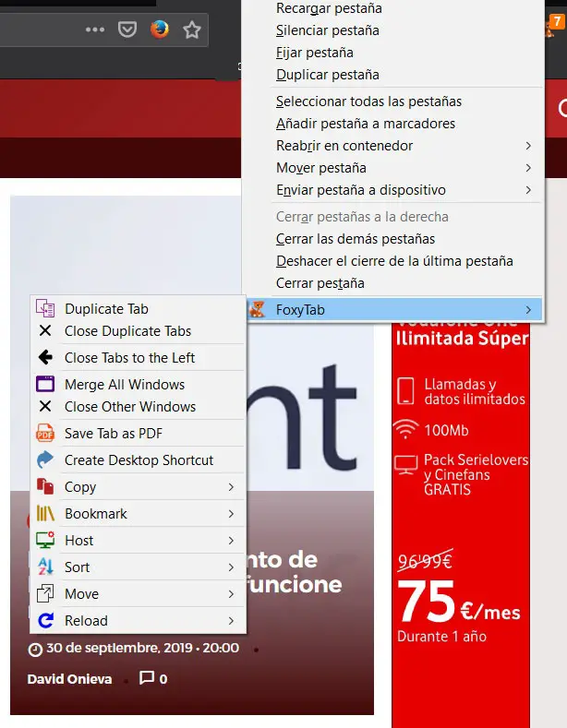This screenshot has width=567, height=728.
Task: Click the 75 €/mes price in the ad
Action: point(459,603)
